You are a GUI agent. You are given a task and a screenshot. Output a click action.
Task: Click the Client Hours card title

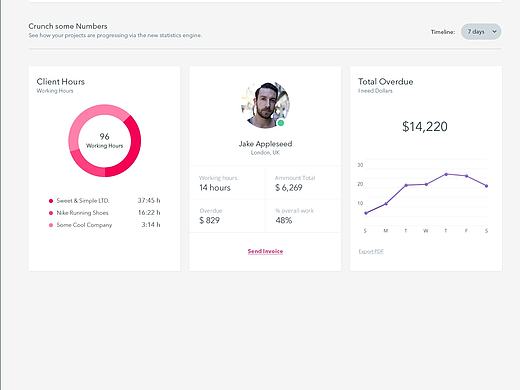[x=61, y=82]
